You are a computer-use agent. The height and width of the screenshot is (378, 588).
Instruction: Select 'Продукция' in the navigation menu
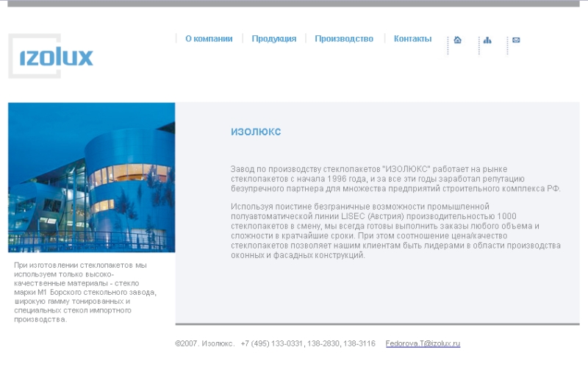tap(273, 39)
